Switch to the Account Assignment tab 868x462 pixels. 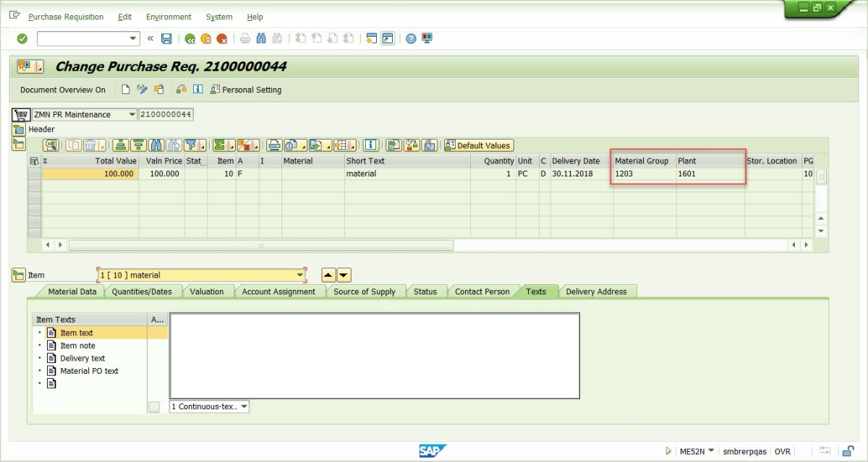[278, 291]
